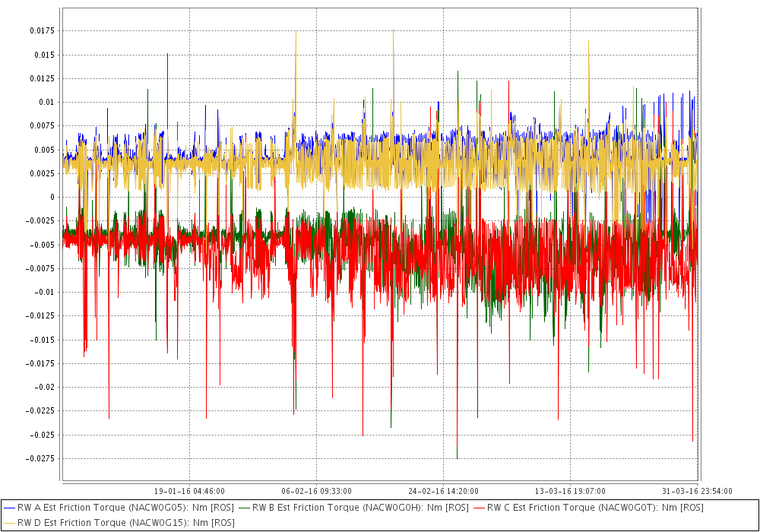760x532 pixels.
Task: Click the -0.0025 y-axis value
Action: click(x=41, y=221)
